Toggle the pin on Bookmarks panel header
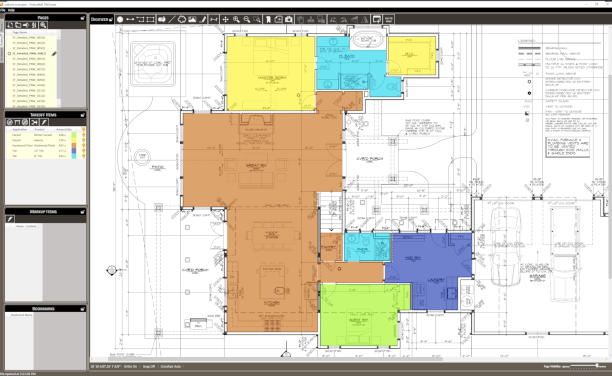The image size is (612, 376). click(x=82, y=308)
